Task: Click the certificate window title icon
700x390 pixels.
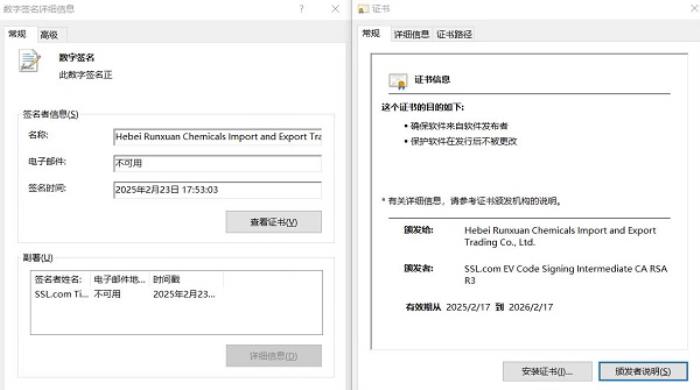Action: coord(363,9)
